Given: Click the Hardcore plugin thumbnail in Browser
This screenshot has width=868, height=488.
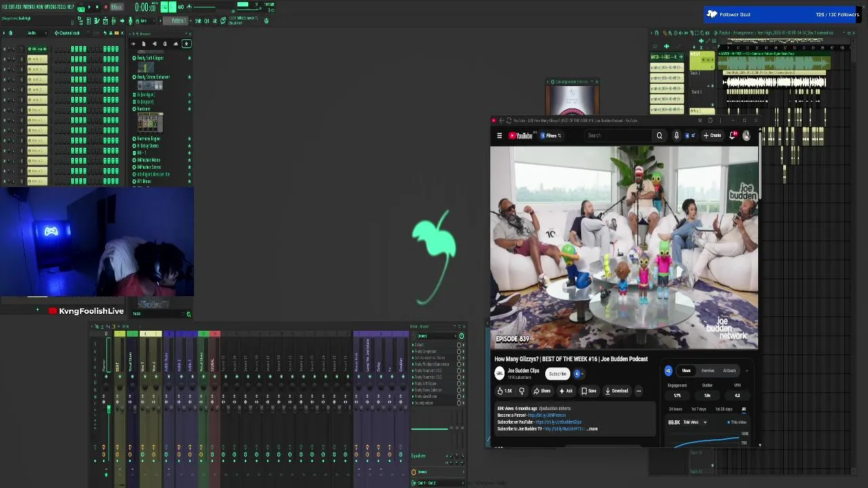Looking at the screenshot, I should [x=150, y=123].
